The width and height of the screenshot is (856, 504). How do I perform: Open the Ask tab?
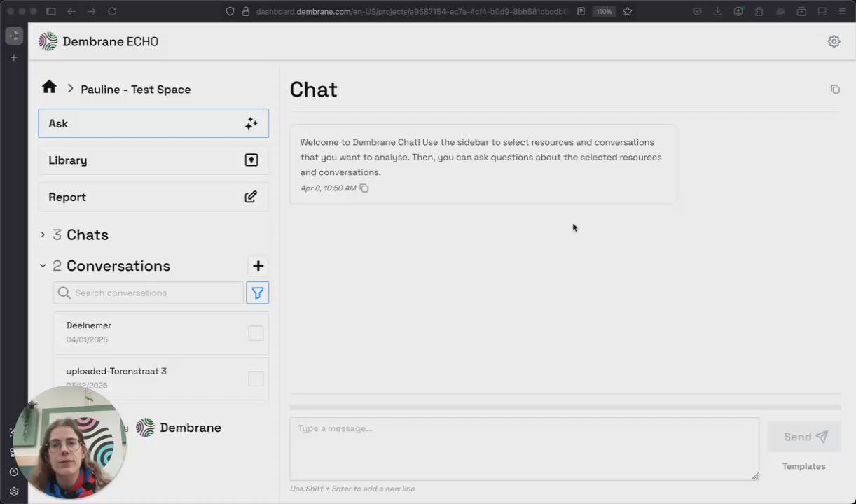pos(153,123)
